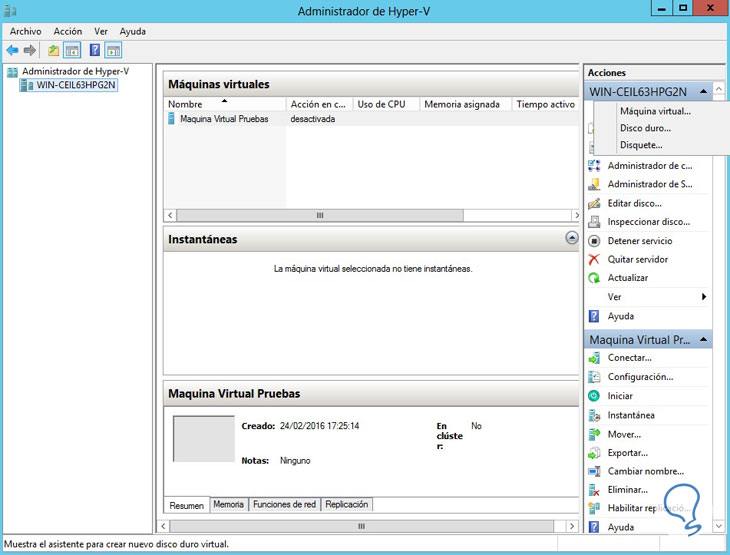Collapse the WIN-CEIL63HPG2N actions section
730x555 pixels.
(703, 91)
